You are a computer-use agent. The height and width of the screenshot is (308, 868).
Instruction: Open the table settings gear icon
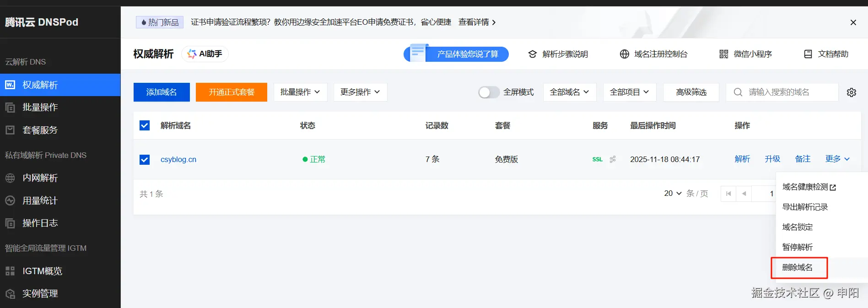pyautogui.click(x=852, y=92)
